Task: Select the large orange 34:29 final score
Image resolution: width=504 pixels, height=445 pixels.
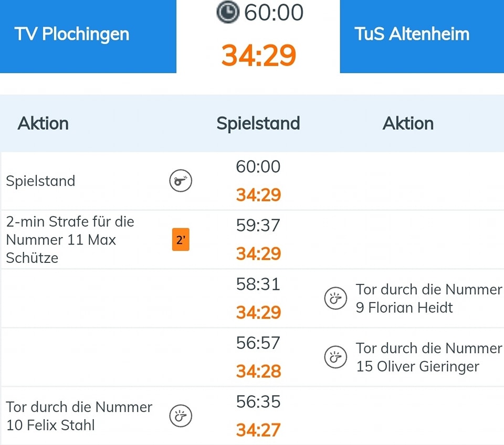Action: click(x=258, y=55)
